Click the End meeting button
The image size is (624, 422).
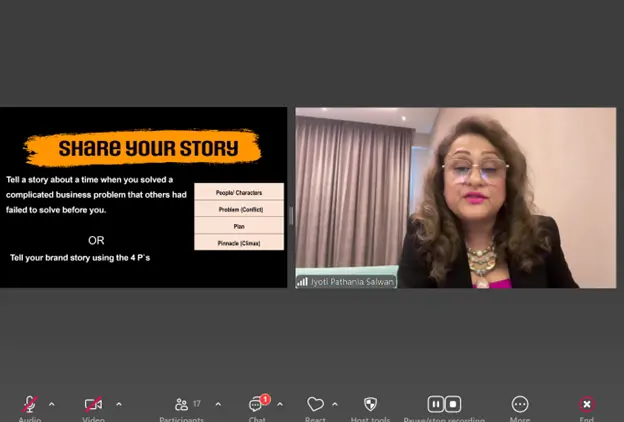click(587, 404)
